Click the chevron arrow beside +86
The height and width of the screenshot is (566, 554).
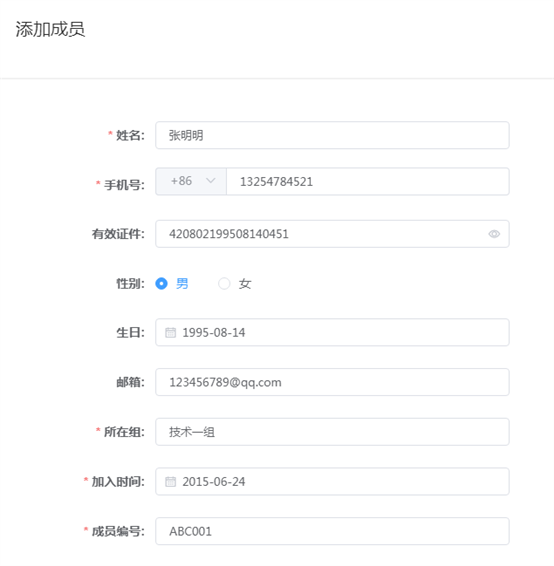coord(210,180)
